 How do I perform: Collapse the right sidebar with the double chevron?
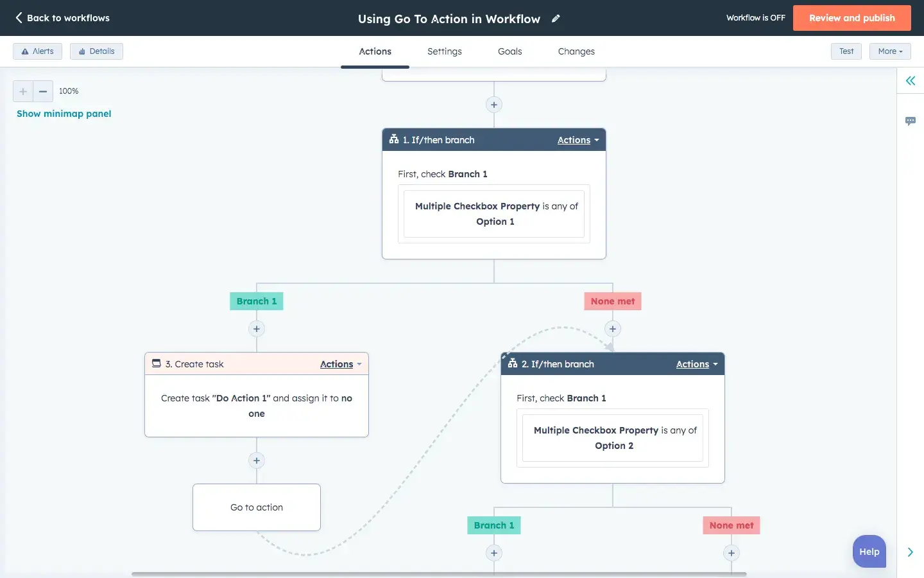pyautogui.click(x=910, y=81)
